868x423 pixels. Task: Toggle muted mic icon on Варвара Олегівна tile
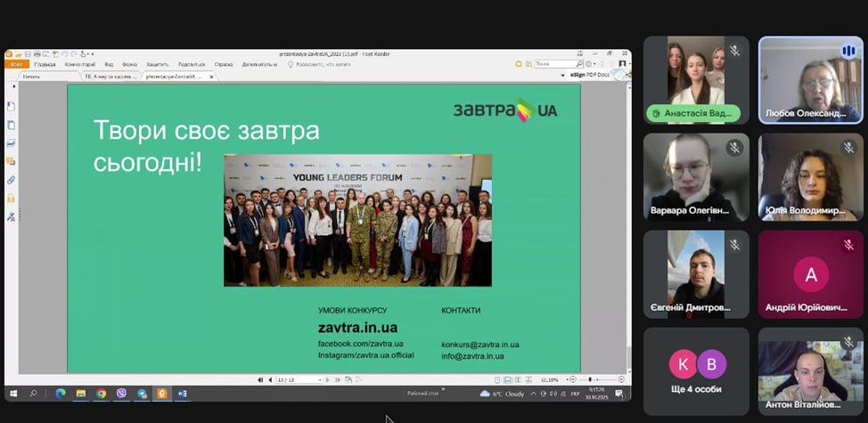tap(735, 148)
